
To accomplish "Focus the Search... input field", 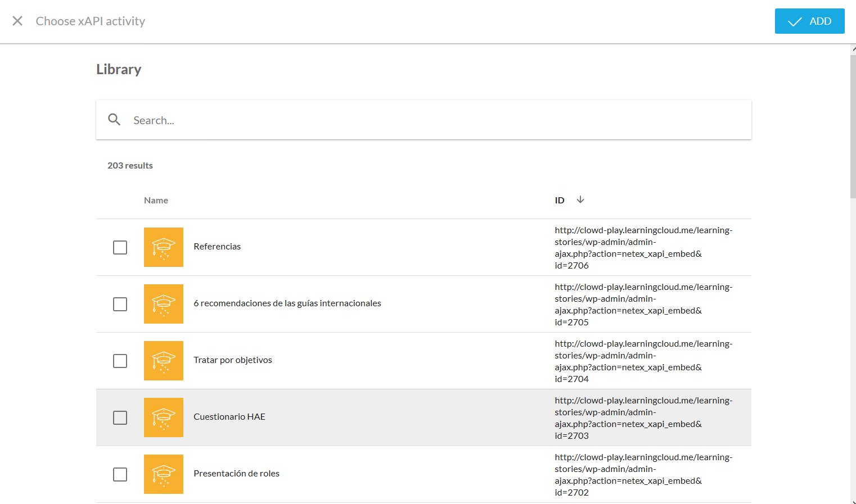I will [x=424, y=120].
